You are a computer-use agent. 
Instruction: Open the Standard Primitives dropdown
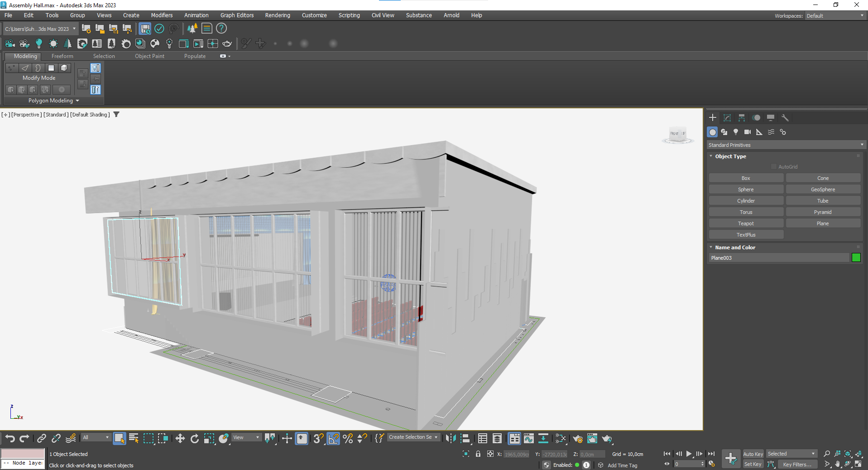click(786, 145)
